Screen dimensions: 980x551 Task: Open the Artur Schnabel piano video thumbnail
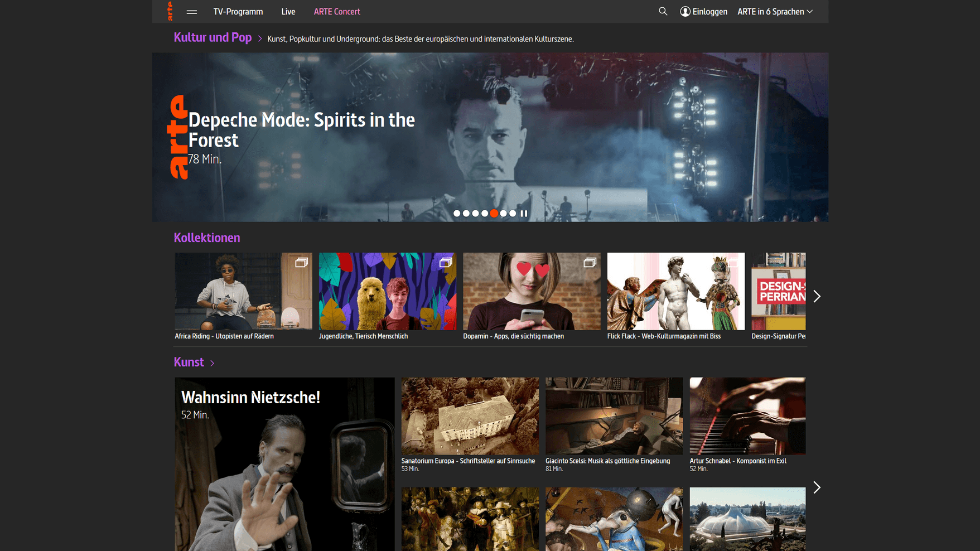[747, 416]
